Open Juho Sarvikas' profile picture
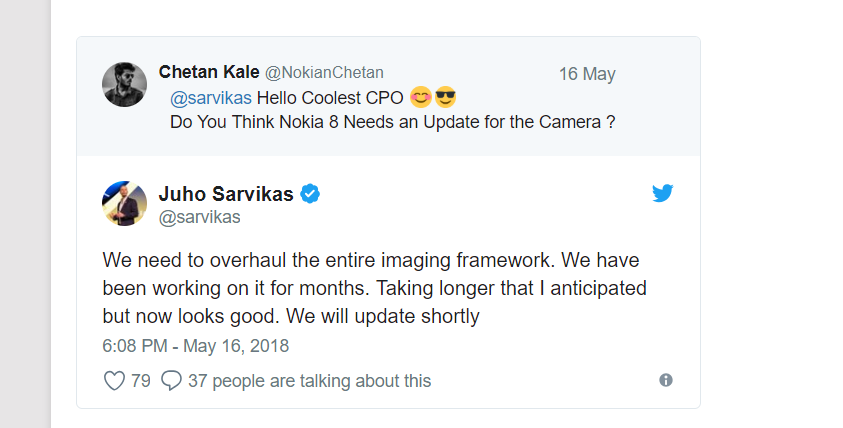The width and height of the screenshot is (843, 428). 124,203
